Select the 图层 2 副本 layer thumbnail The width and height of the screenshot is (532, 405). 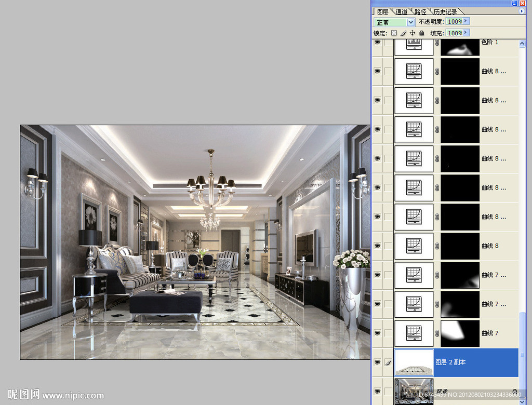(x=414, y=362)
